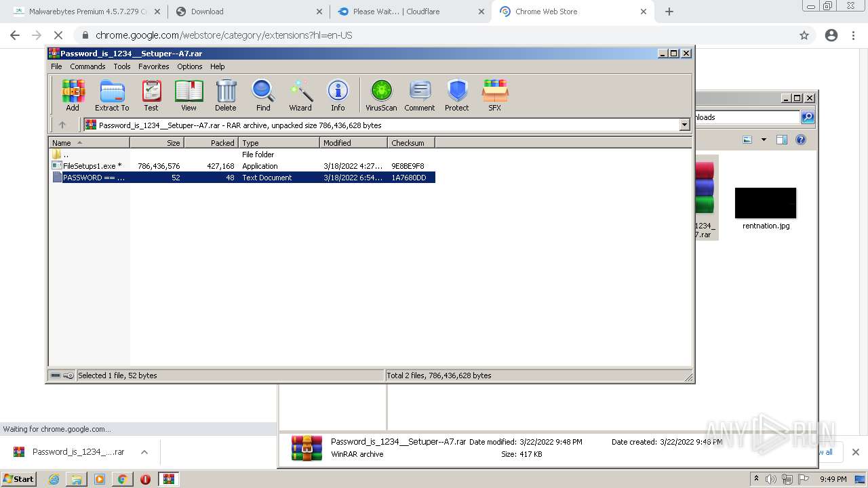Run VirusScan on the archive
The image size is (868, 488).
click(x=381, y=96)
